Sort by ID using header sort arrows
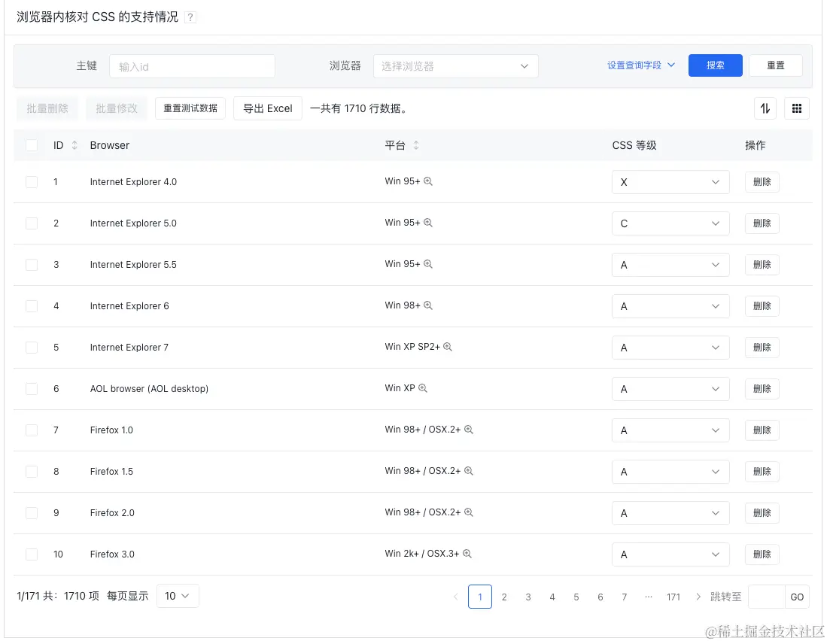 74,145
